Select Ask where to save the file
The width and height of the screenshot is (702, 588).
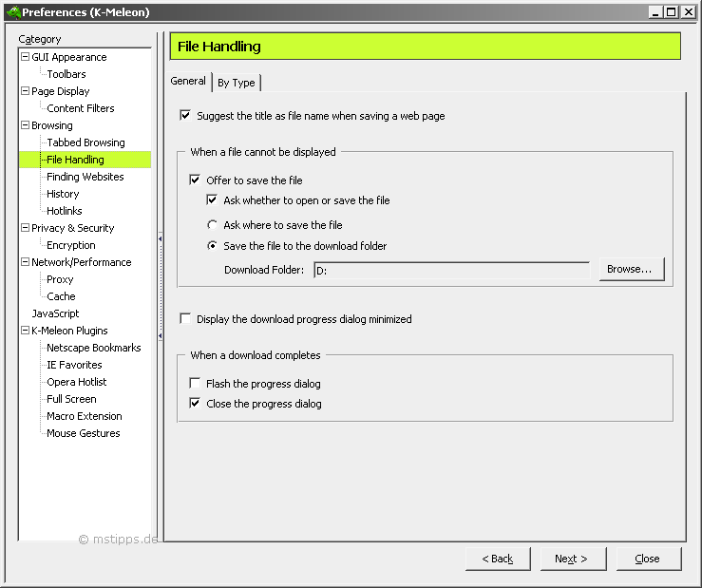212,224
